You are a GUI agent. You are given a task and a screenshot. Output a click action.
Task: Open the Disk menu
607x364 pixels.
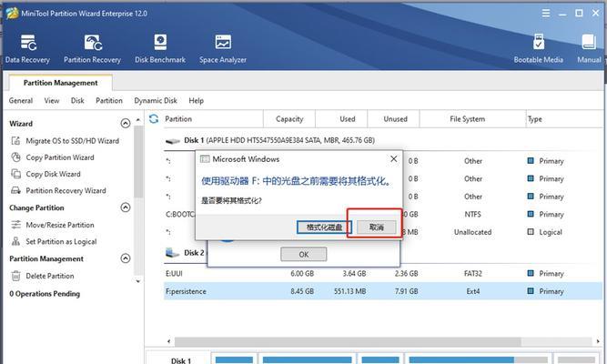(77, 101)
